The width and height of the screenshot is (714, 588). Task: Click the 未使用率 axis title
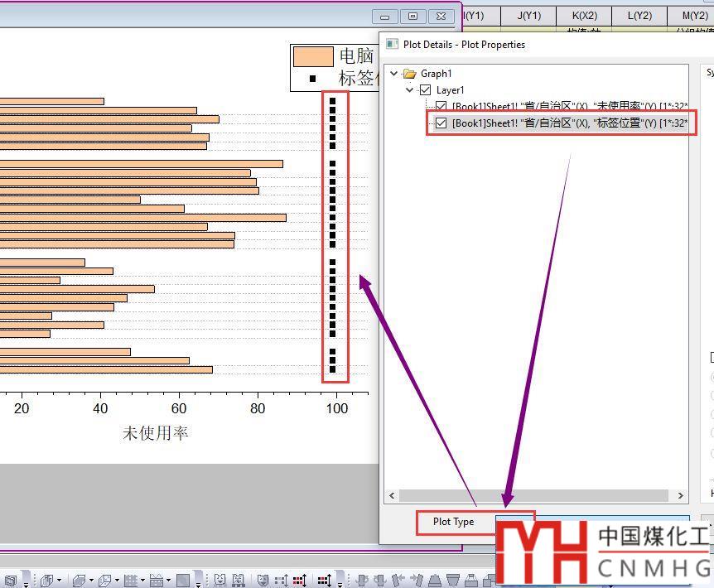coord(156,433)
